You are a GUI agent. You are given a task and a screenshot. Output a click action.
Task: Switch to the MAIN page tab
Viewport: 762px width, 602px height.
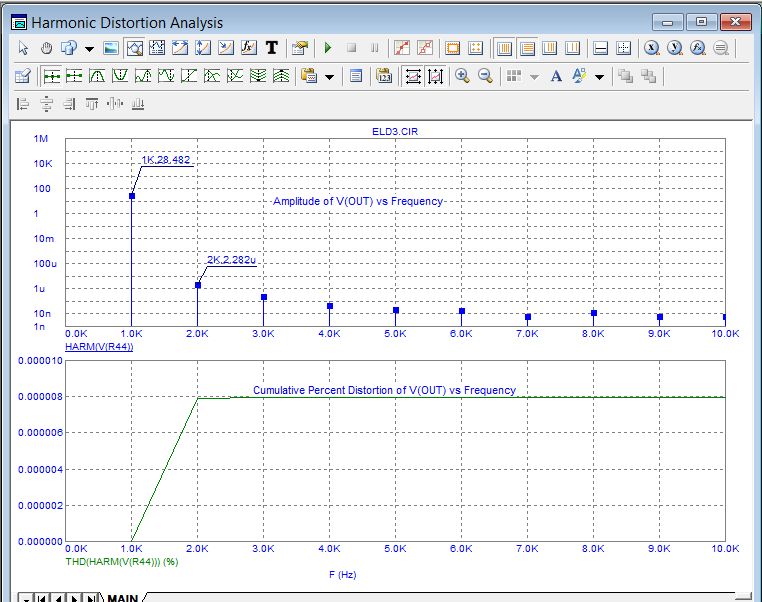click(x=122, y=597)
